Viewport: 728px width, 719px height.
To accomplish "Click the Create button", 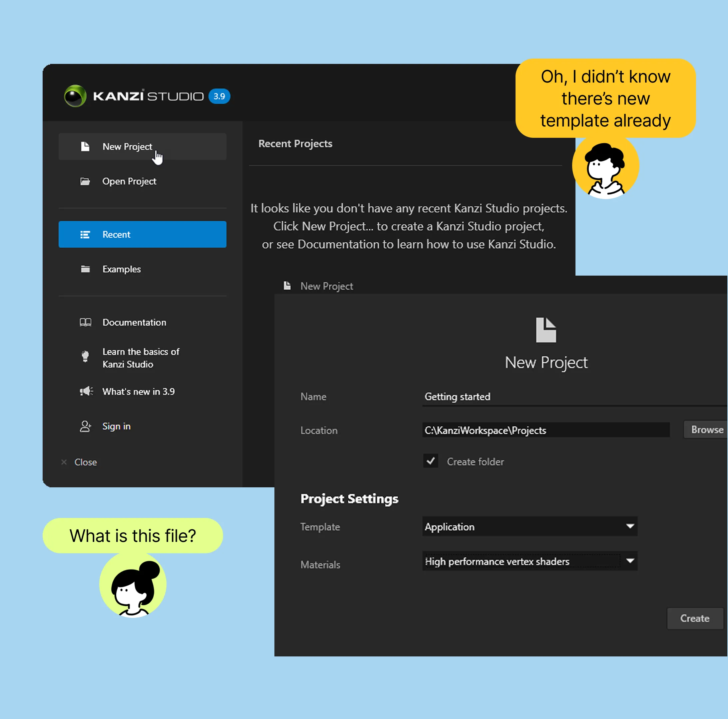I will pyautogui.click(x=695, y=618).
